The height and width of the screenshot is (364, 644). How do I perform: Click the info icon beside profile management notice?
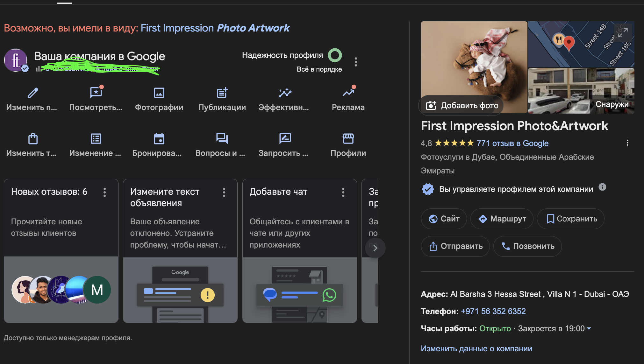click(x=602, y=187)
